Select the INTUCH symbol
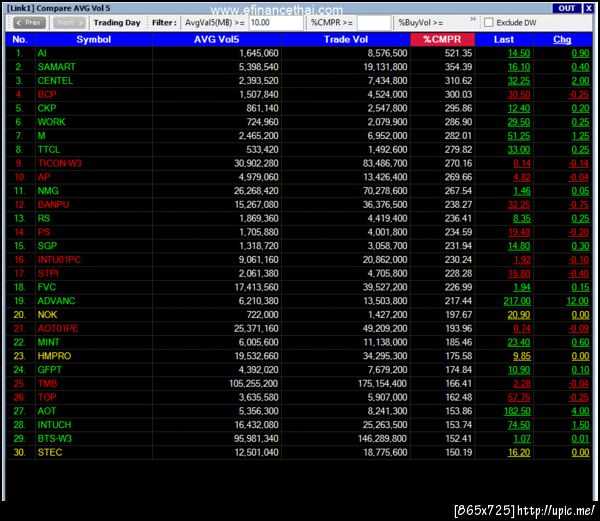 coord(54,425)
